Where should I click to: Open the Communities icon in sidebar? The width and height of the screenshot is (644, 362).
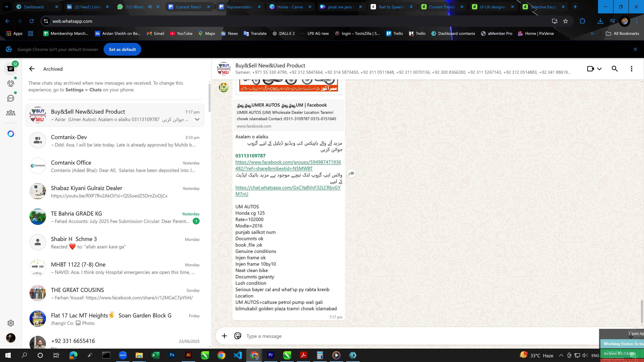pyautogui.click(x=11, y=113)
